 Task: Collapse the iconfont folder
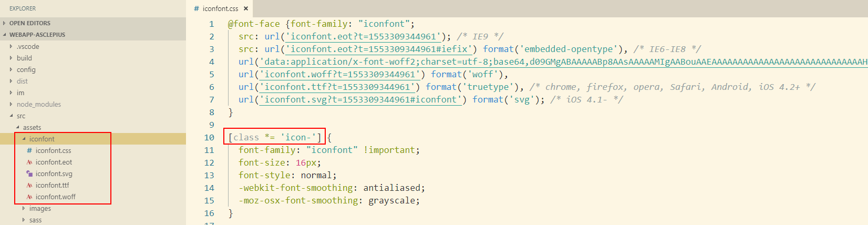point(42,139)
